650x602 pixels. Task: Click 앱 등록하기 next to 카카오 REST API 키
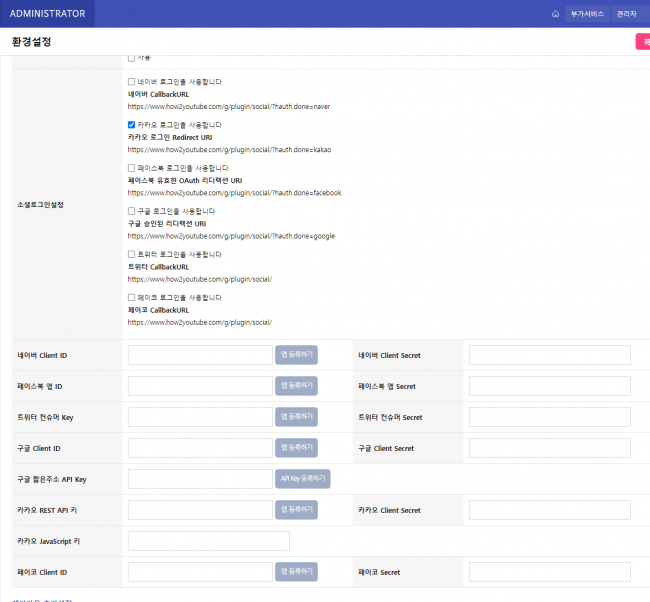tap(296, 510)
